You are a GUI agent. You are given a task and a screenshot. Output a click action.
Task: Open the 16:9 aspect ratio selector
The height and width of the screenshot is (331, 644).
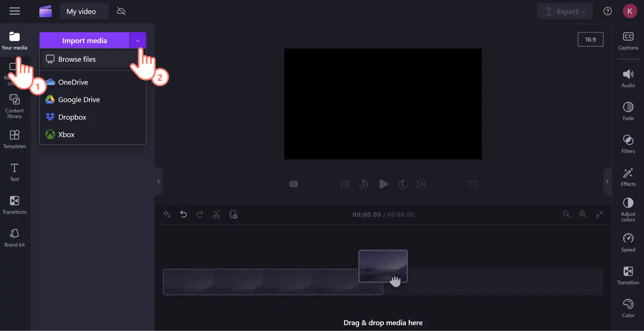click(x=590, y=39)
